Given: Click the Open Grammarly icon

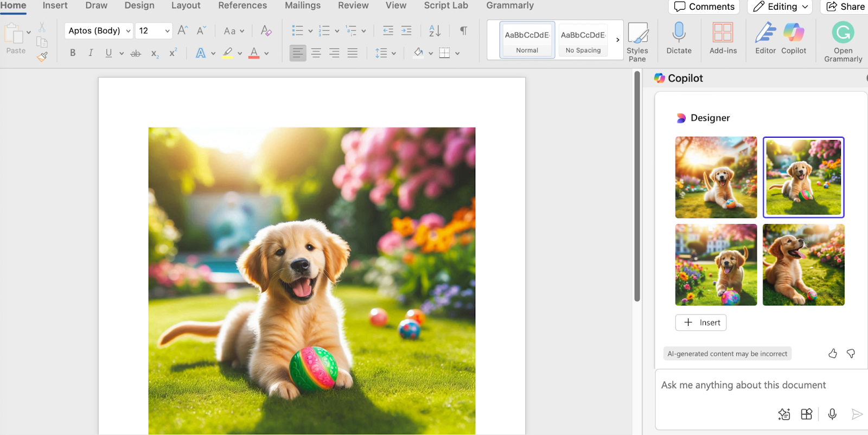Looking at the screenshot, I should click(x=843, y=33).
